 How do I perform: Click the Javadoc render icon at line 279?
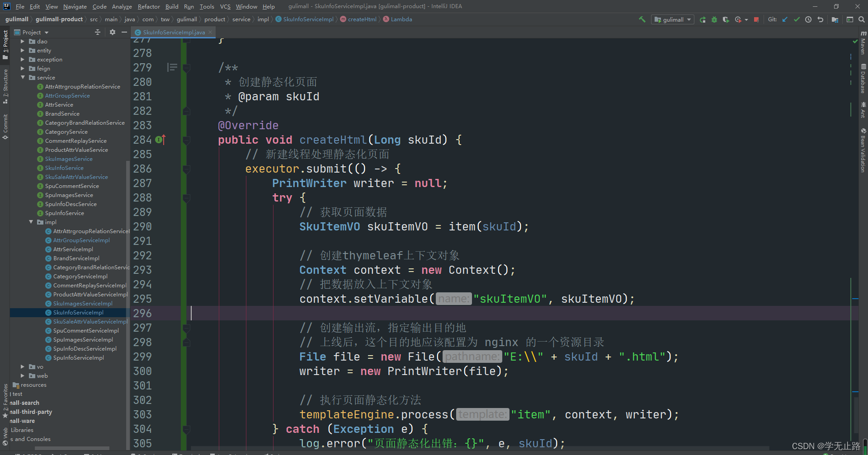172,67
